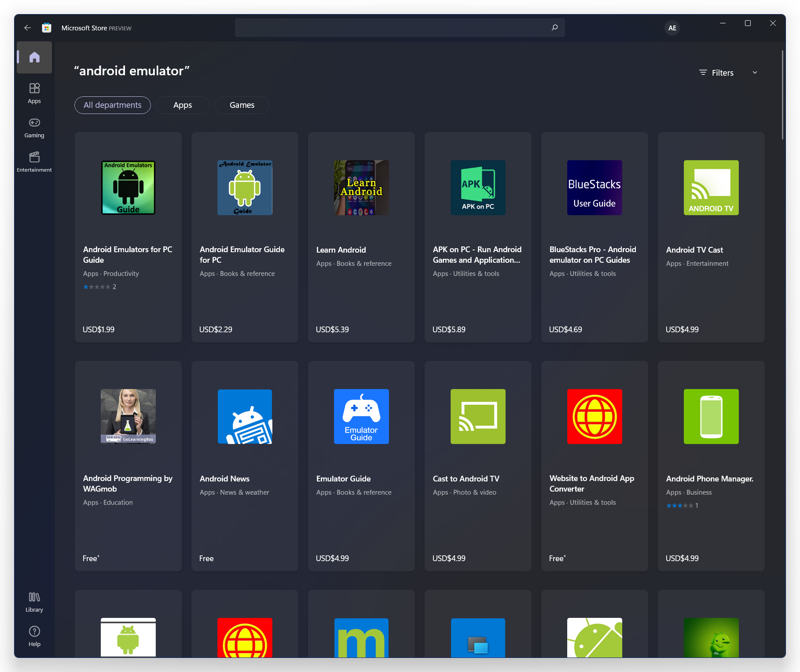Open the Gaming sidebar section

pos(34,128)
